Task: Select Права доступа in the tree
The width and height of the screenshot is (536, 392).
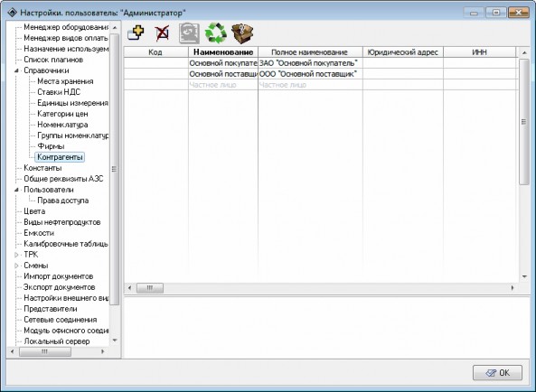Action: coord(63,201)
